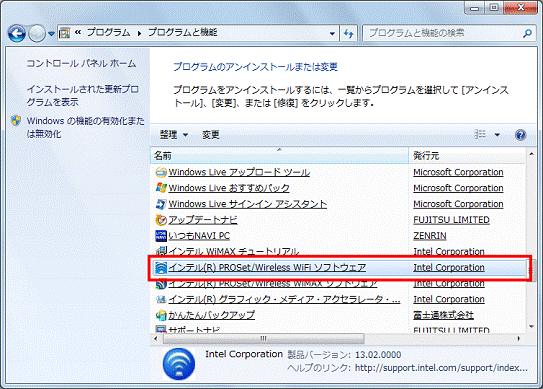Select アップデートナビ entry
The height and width of the screenshot is (389, 543).
pos(203,220)
